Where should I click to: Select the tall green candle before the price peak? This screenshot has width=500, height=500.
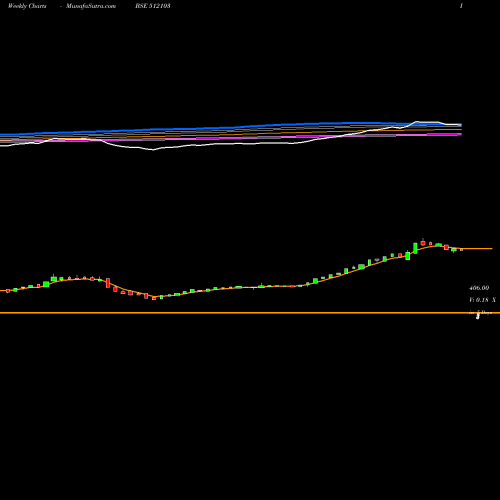pyautogui.click(x=415, y=248)
